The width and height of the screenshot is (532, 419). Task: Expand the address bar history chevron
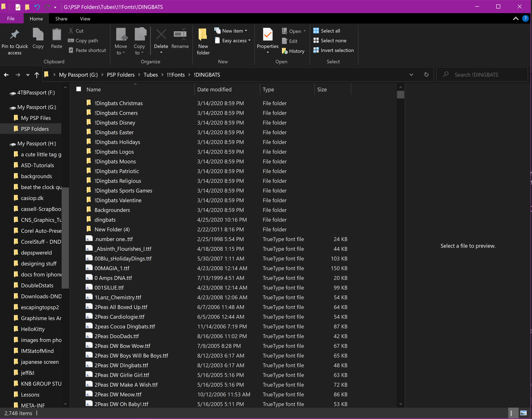411,75
